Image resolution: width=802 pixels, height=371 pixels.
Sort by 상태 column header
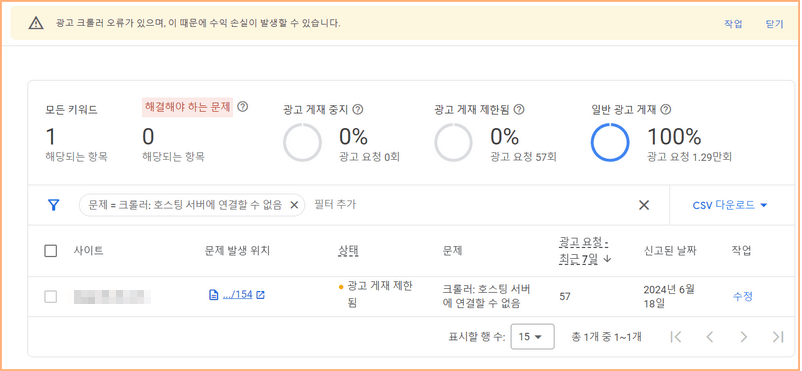pos(348,251)
